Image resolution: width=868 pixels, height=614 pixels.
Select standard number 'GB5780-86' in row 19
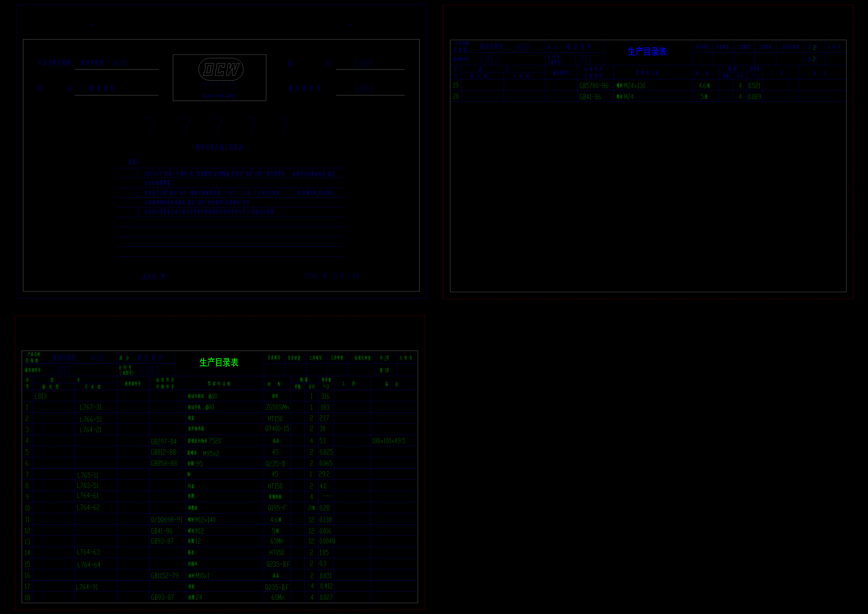(594, 86)
